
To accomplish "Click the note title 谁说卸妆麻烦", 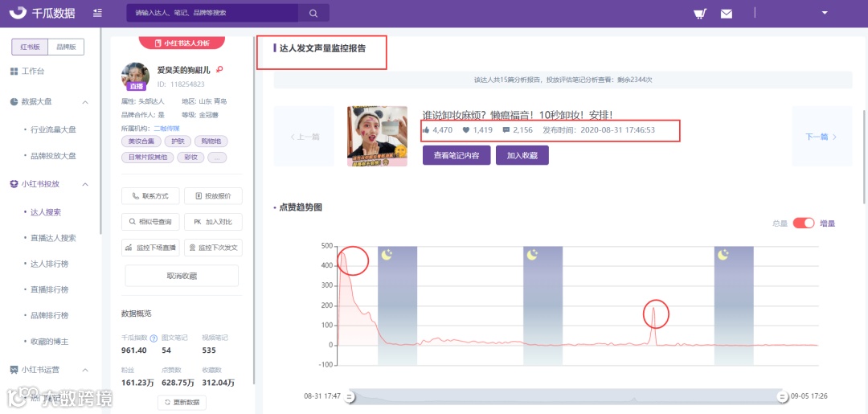I will pos(518,115).
